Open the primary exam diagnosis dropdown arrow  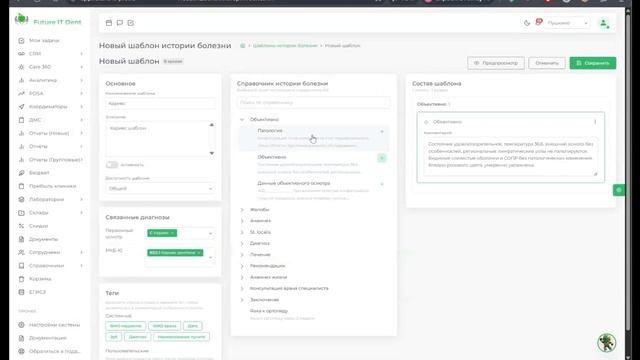point(211,233)
